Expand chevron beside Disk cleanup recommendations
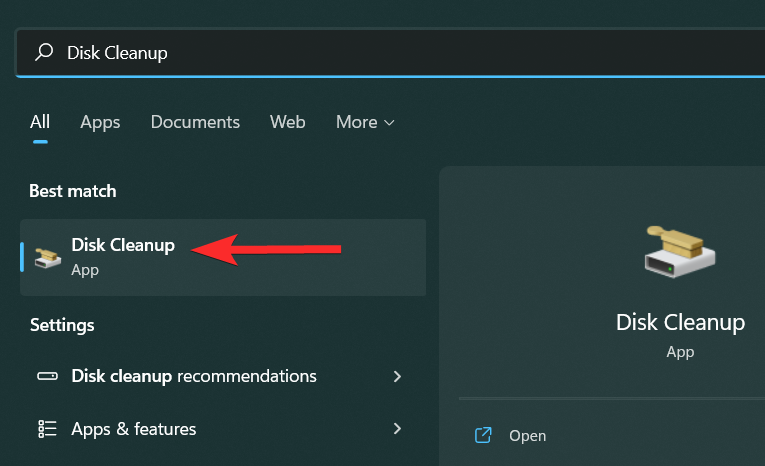 coord(397,377)
